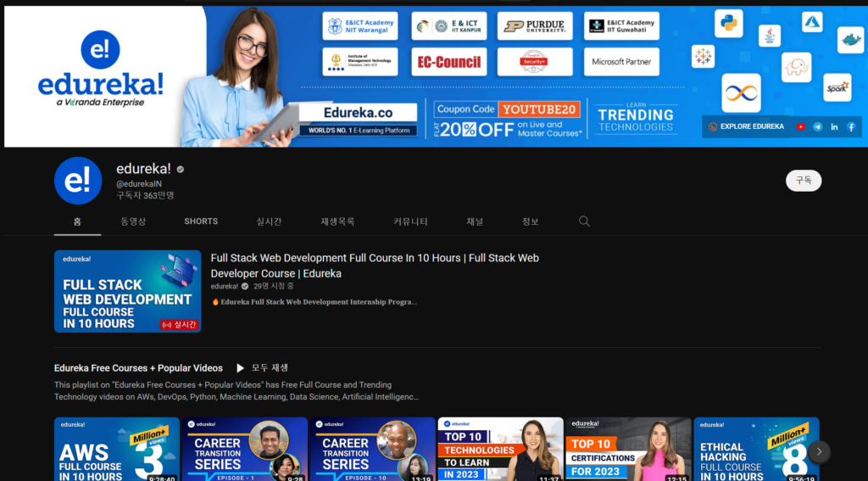Click the edureka! channel title heading

click(143, 170)
